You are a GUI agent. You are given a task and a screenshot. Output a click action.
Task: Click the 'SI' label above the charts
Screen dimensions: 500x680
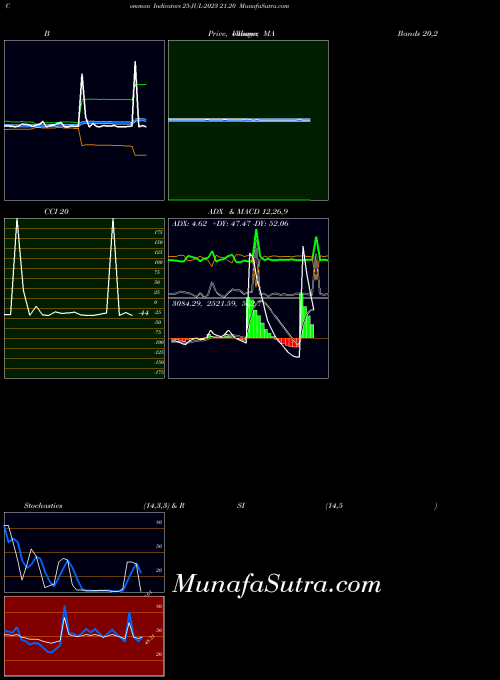click(241, 506)
